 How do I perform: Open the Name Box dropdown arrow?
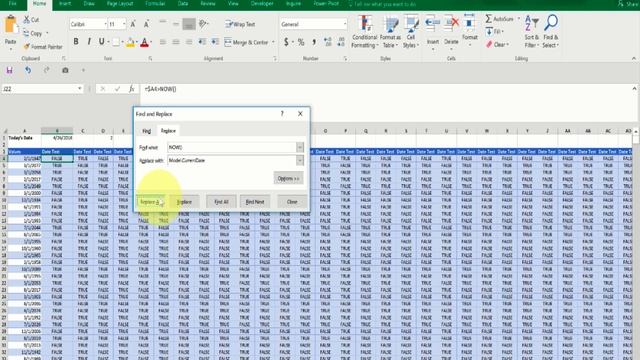point(79,89)
